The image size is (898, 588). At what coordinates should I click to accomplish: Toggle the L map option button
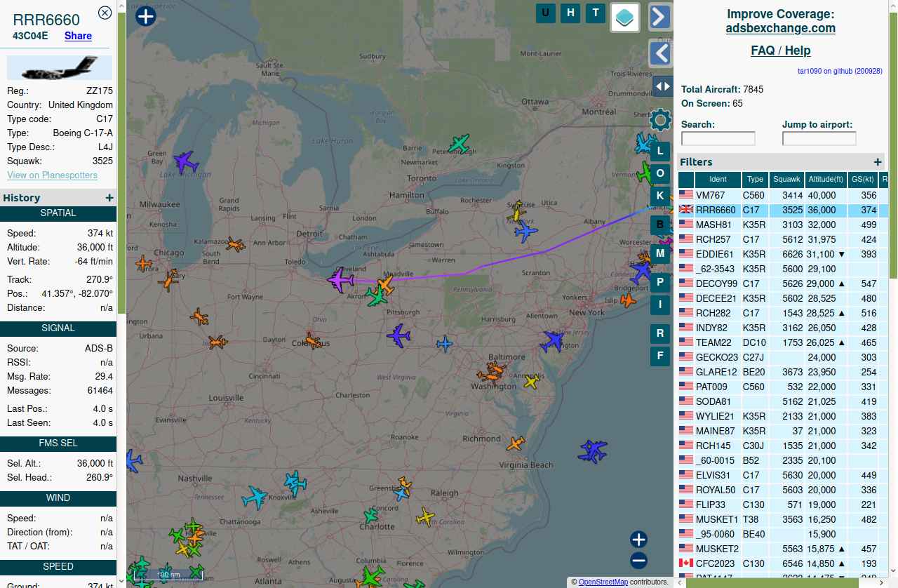(x=660, y=151)
